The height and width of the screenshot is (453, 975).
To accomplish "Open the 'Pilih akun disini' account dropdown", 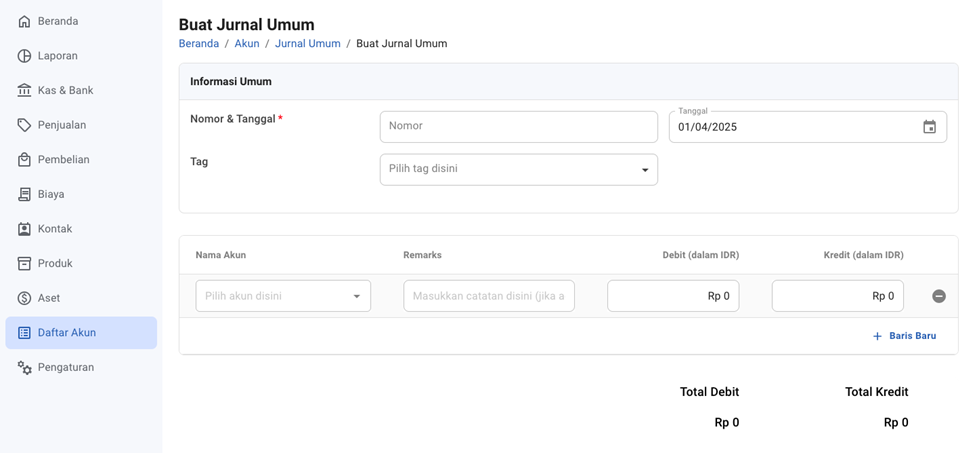I will tap(283, 296).
